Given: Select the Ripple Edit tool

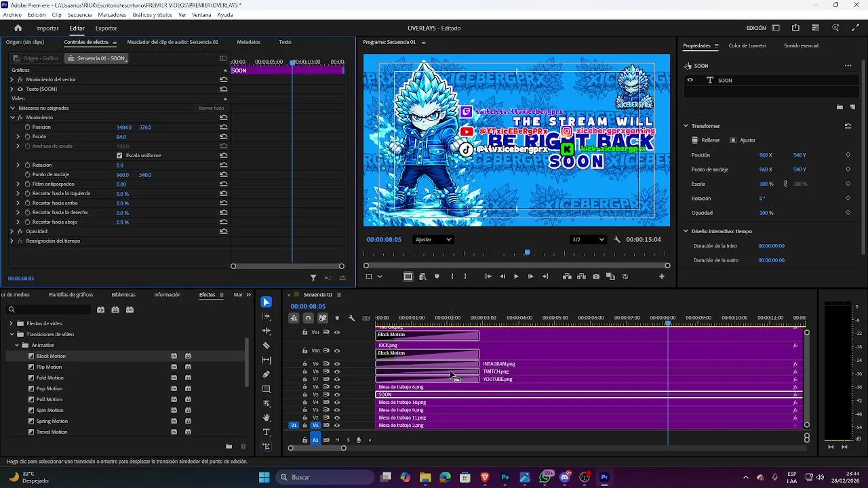Looking at the screenshot, I should click(x=267, y=331).
